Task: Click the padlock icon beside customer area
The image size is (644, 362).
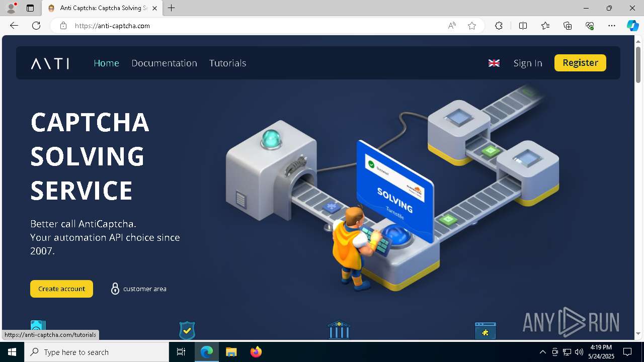Action: (x=115, y=289)
